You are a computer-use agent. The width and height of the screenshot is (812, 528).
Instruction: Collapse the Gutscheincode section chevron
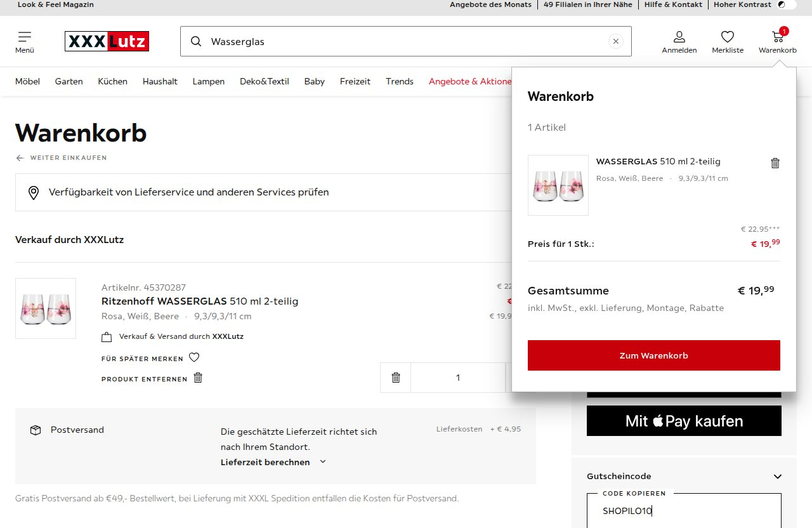click(x=778, y=477)
